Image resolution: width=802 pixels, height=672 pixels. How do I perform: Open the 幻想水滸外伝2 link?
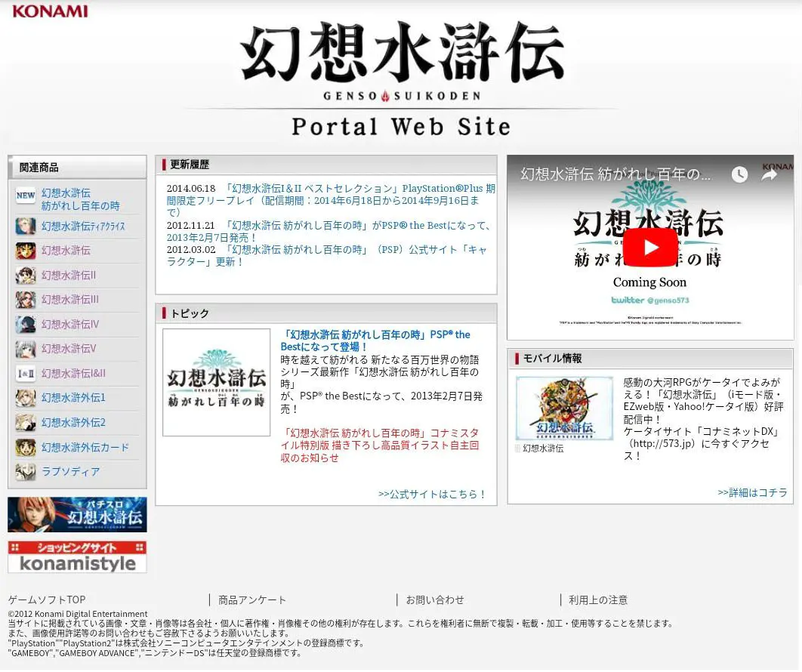pyautogui.click(x=73, y=422)
